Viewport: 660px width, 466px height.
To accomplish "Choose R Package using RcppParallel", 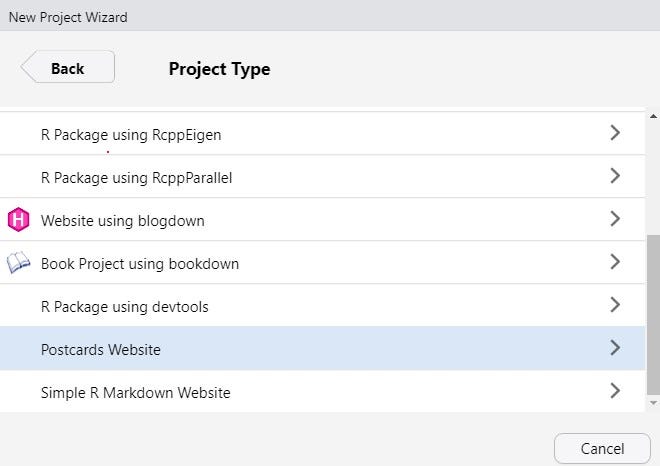I will (136, 177).
